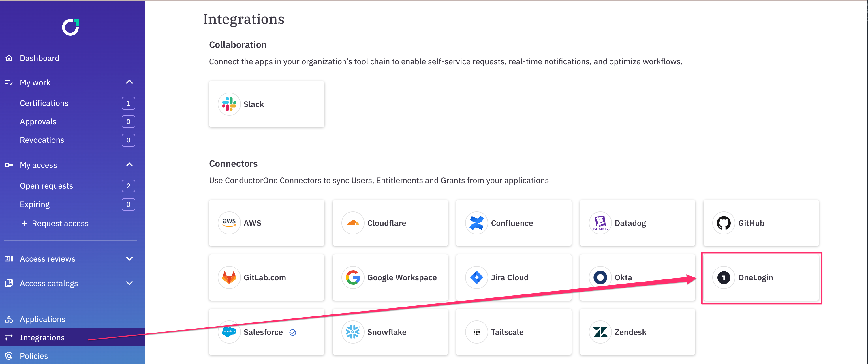Click the Salesforce verified checkmark badge

point(292,333)
